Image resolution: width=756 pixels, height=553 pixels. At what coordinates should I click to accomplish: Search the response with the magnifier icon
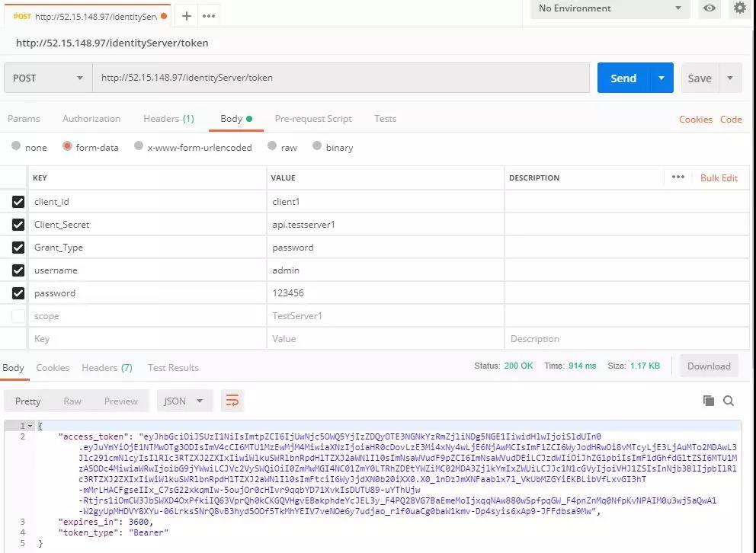pyautogui.click(x=729, y=400)
